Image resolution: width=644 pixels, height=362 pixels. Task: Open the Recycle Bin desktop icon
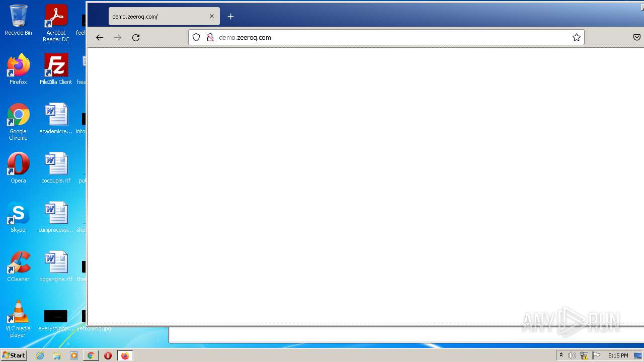click(18, 20)
